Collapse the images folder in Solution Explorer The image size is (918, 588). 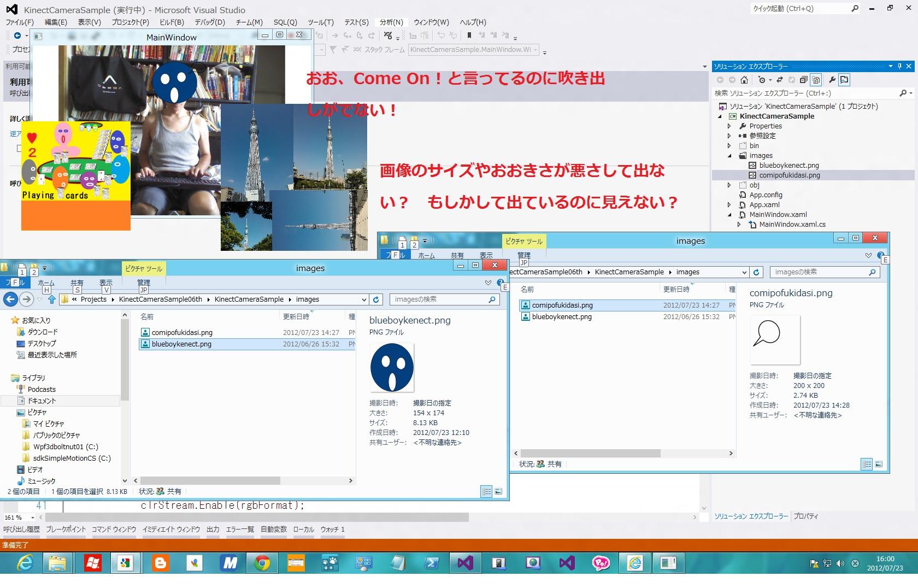pos(729,156)
